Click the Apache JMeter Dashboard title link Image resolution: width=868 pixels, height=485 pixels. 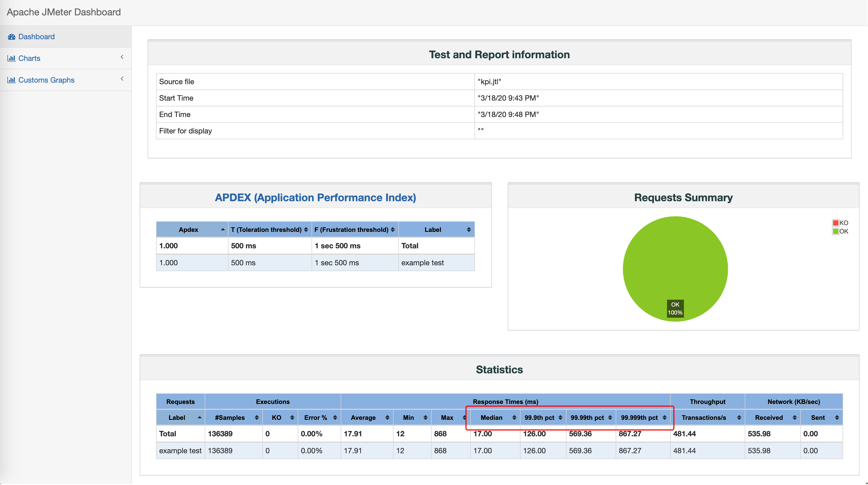tap(64, 12)
